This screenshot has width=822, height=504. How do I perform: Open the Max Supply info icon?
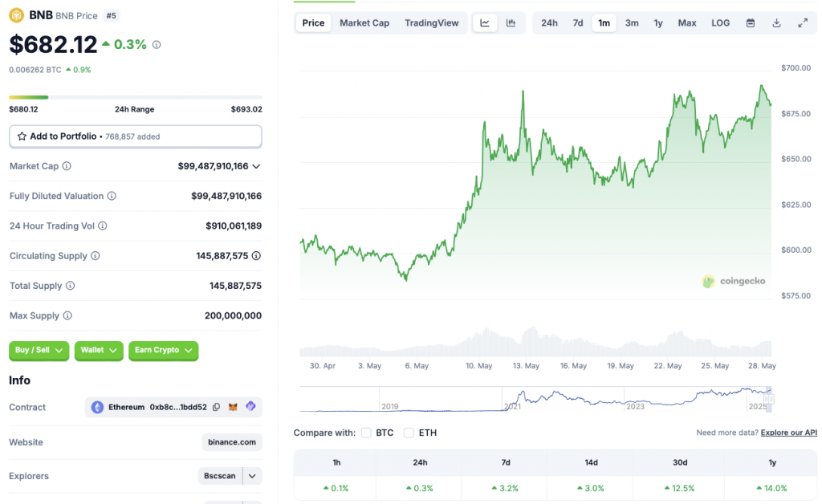pyautogui.click(x=67, y=315)
